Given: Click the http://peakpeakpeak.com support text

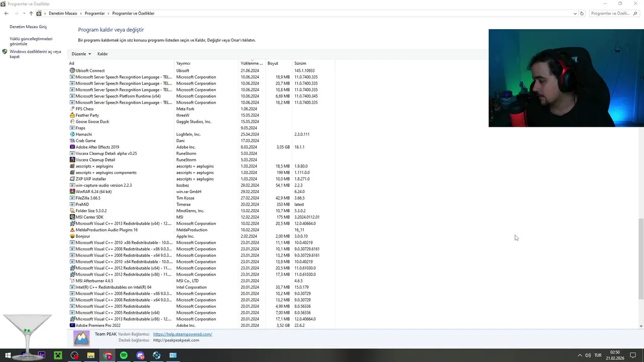Looking at the screenshot, I should pyautogui.click(x=176, y=340).
